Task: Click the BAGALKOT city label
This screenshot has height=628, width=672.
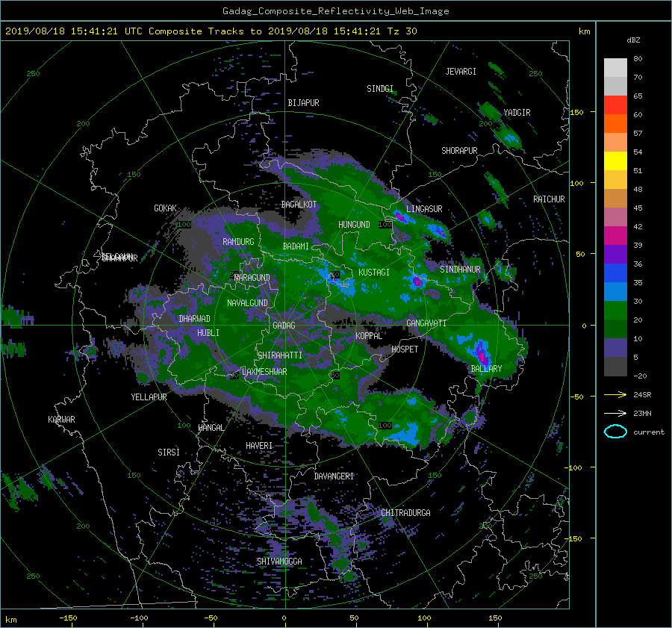Action: (299, 205)
